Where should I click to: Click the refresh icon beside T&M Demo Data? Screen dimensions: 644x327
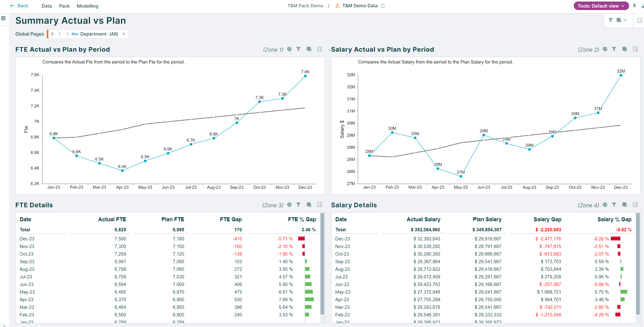coord(383,5)
